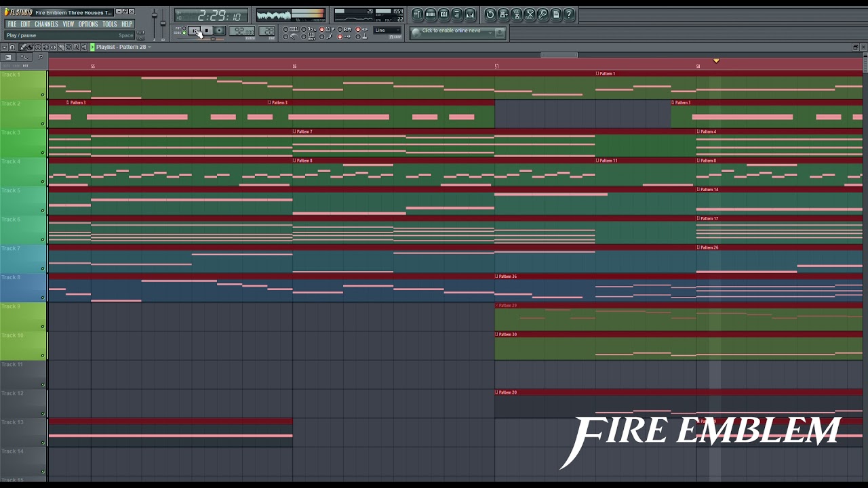Click the pattern number display showing 28
The width and height of the screenshot is (868, 488).
[267, 30]
